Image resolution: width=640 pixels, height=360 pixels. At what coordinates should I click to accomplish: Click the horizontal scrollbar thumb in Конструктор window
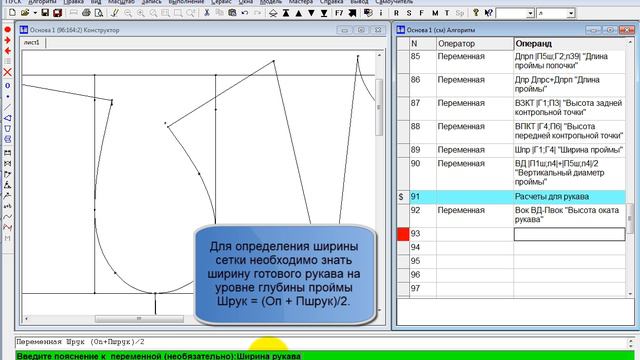click(x=139, y=318)
